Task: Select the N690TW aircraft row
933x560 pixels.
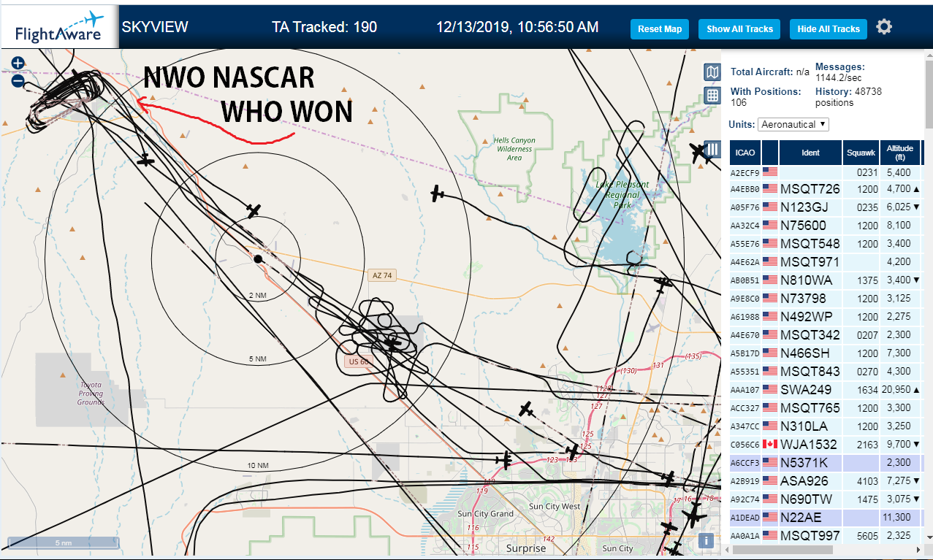Action: point(826,499)
